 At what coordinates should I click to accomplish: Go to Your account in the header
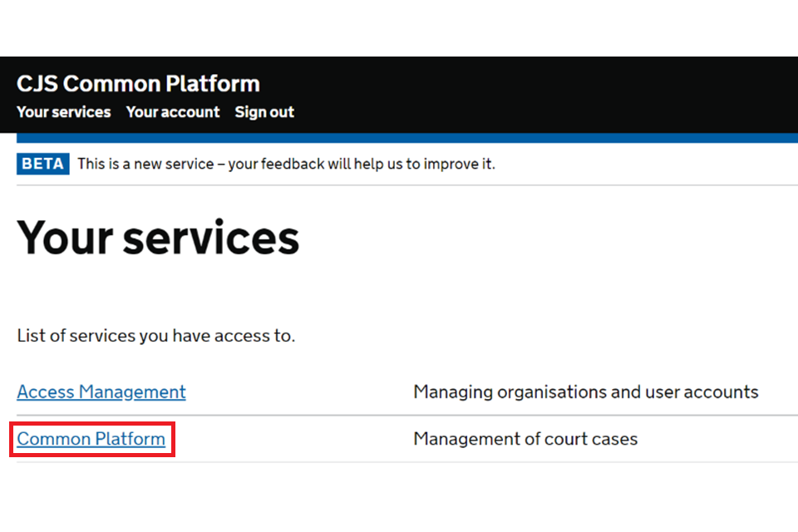pyautogui.click(x=173, y=112)
